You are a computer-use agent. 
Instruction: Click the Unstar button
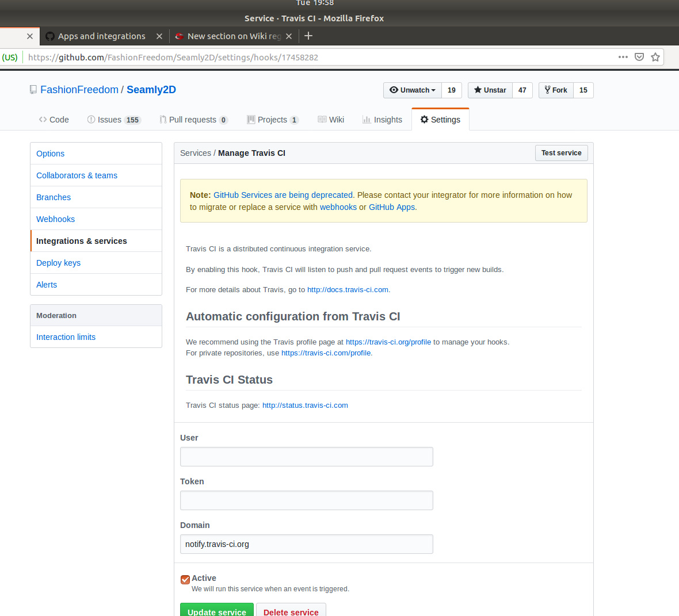click(490, 90)
